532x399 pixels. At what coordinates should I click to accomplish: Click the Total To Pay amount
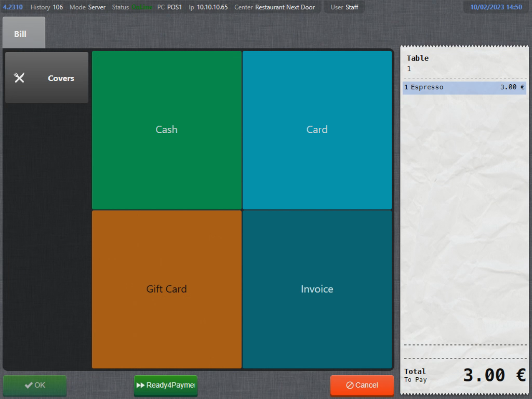pos(494,375)
